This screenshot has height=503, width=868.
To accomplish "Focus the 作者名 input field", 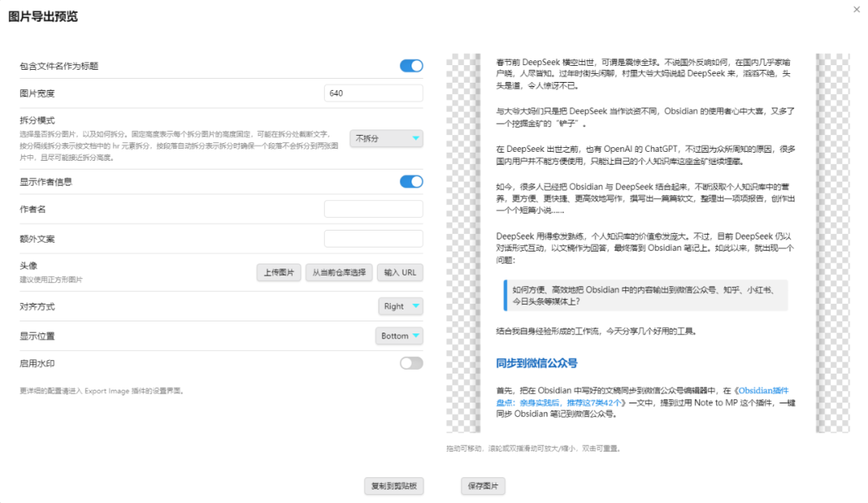I will [x=374, y=209].
